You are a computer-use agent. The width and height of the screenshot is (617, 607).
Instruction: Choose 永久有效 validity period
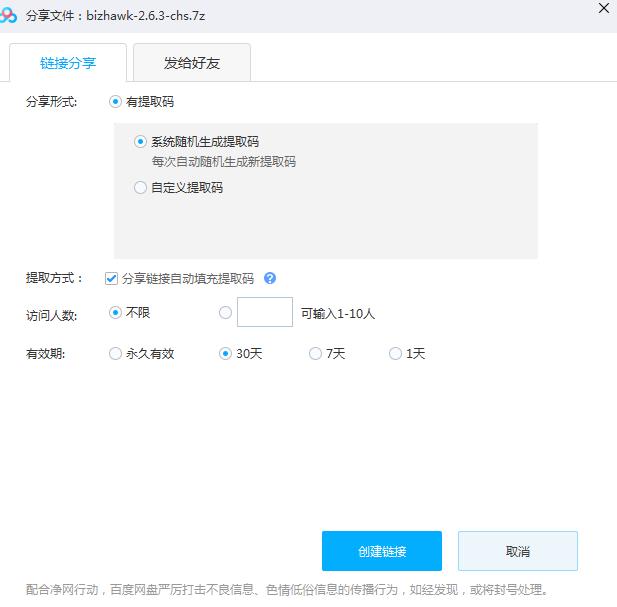coord(116,354)
